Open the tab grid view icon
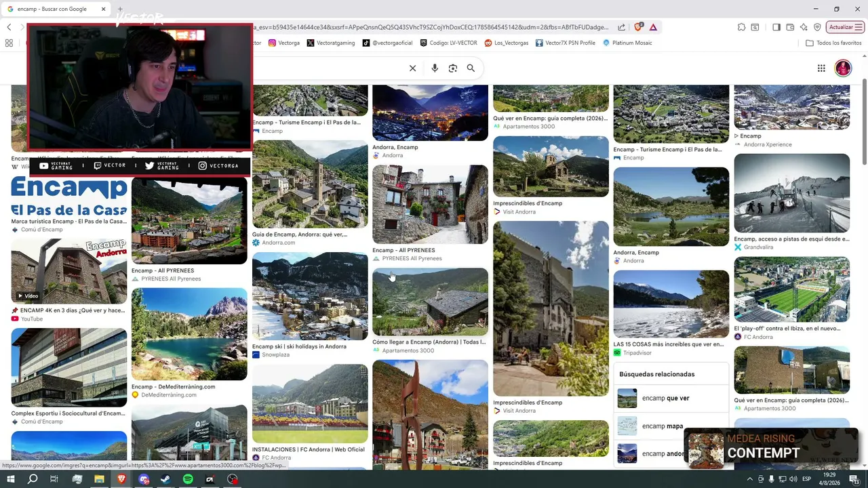The width and height of the screenshot is (868, 488). (x=9, y=43)
